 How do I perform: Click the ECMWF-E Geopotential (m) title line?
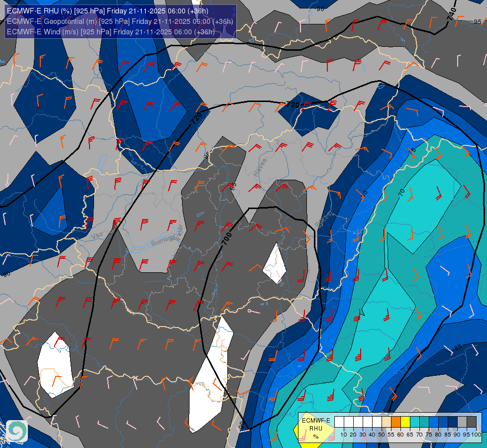[119, 21]
